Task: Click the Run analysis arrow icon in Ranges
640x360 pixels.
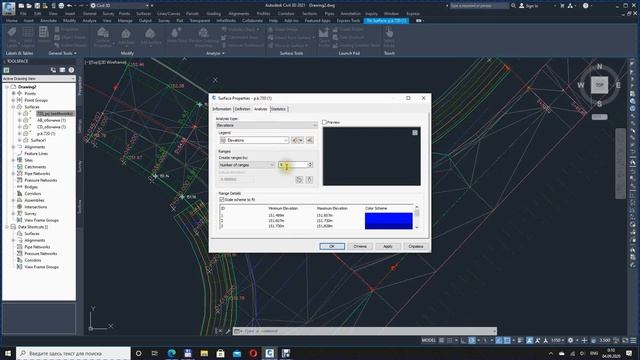Action: point(309,180)
